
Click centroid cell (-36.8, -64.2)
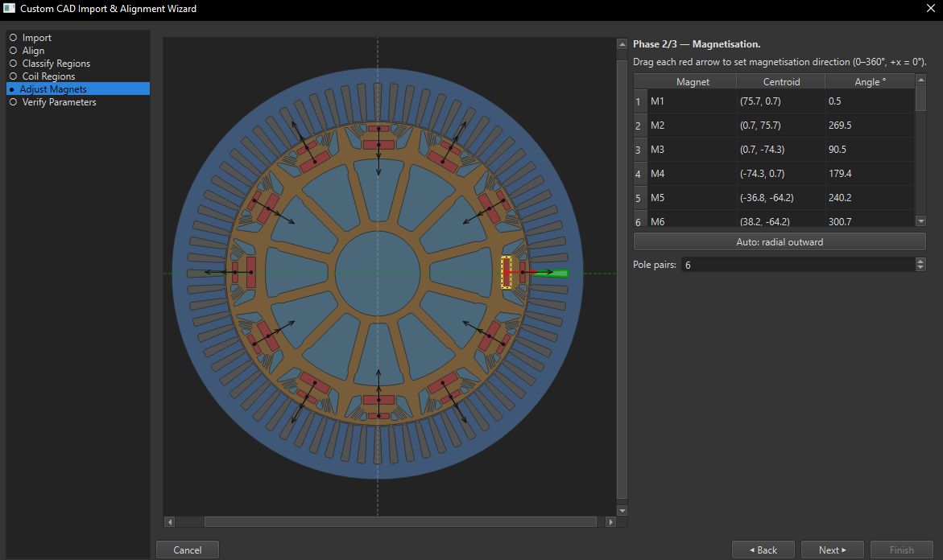tap(781, 197)
